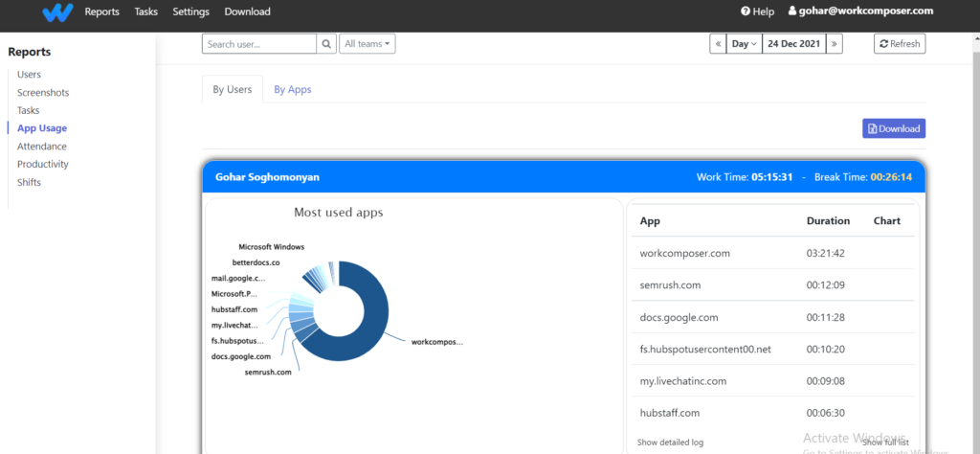Screen dimensions: 980x454
Task: Click the docs.google.com table row
Action: 772,317
